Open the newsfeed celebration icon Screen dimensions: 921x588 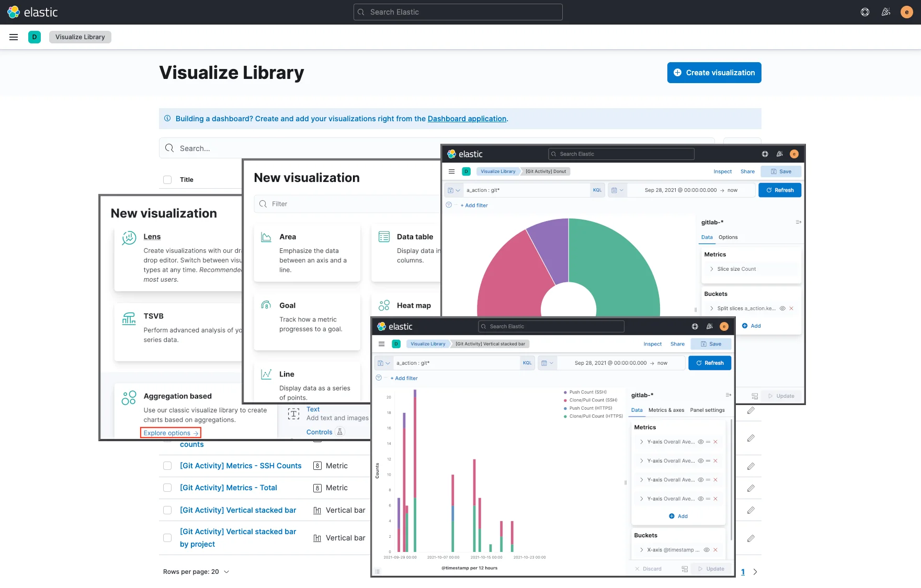click(x=886, y=12)
